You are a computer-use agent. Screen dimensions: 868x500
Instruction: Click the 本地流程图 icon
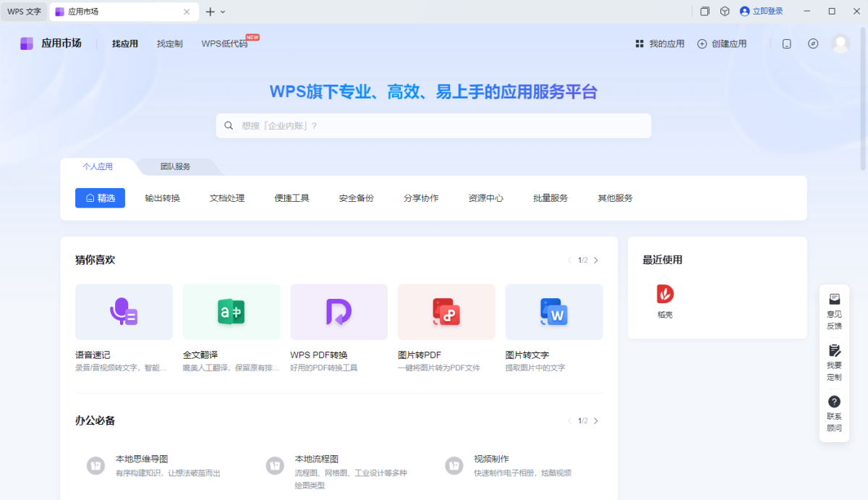(275, 465)
